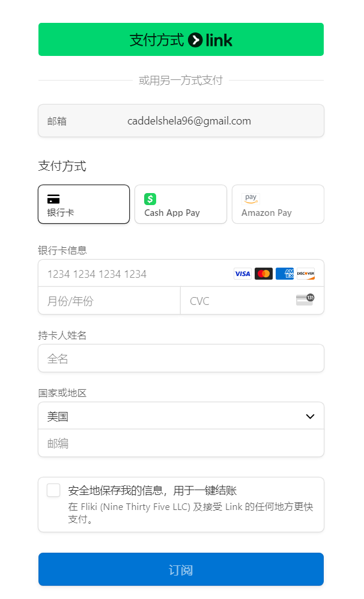The height and width of the screenshot is (599, 364).
Task: Tick the save my information checkbox
Action: [53, 490]
